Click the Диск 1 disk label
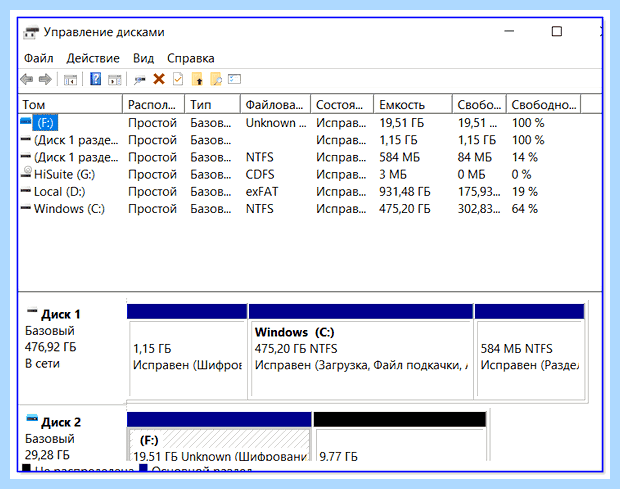The height and width of the screenshot is (489, 620). (x=60, y=315)
